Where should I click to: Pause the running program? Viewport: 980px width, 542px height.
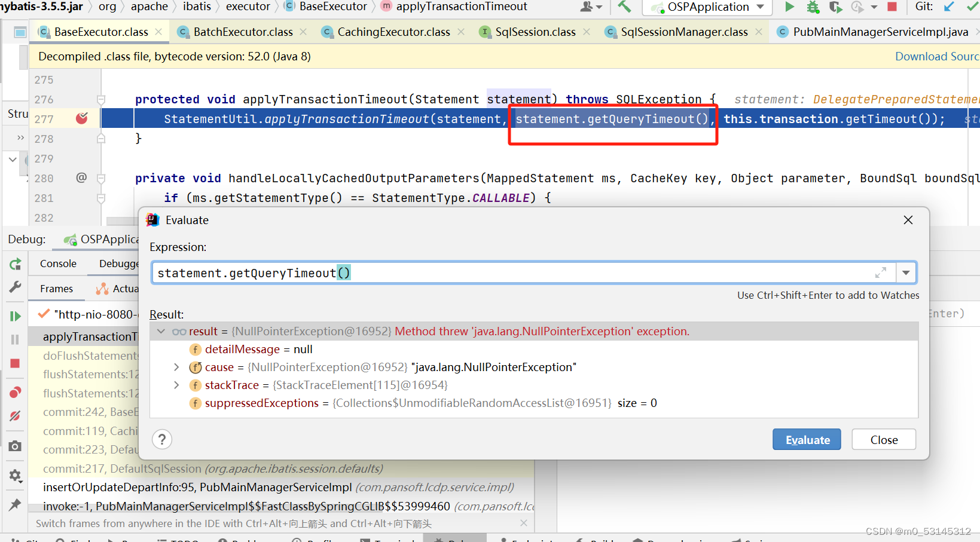point(14,341)
